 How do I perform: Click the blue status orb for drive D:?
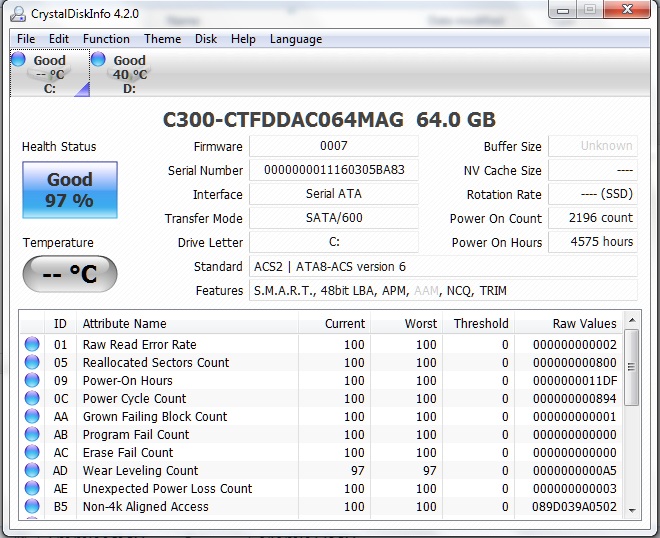(x=98, y=59)
